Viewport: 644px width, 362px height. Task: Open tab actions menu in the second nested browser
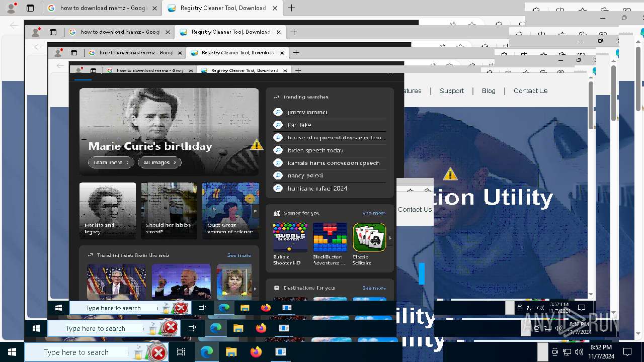click(53, 32)
